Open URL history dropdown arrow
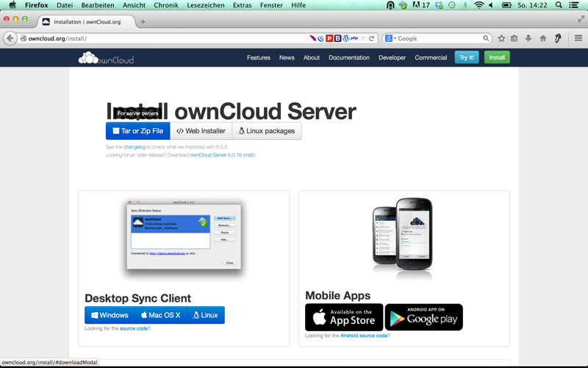Image resolution: width=588 pixels, height=368 pixels. 363,38
